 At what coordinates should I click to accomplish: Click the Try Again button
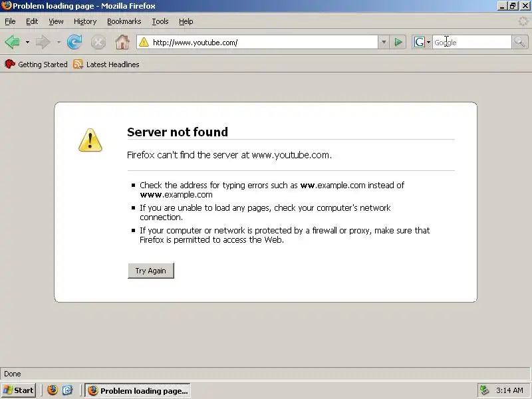coord(151,271)
